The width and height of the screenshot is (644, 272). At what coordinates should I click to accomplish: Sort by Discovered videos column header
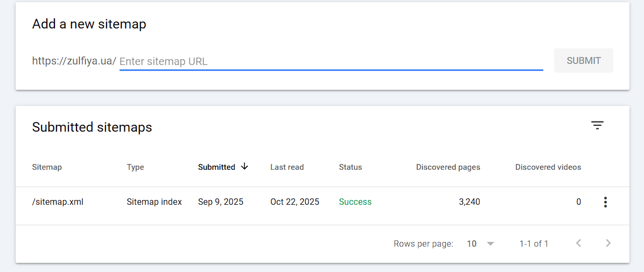(x=548, y=167)
